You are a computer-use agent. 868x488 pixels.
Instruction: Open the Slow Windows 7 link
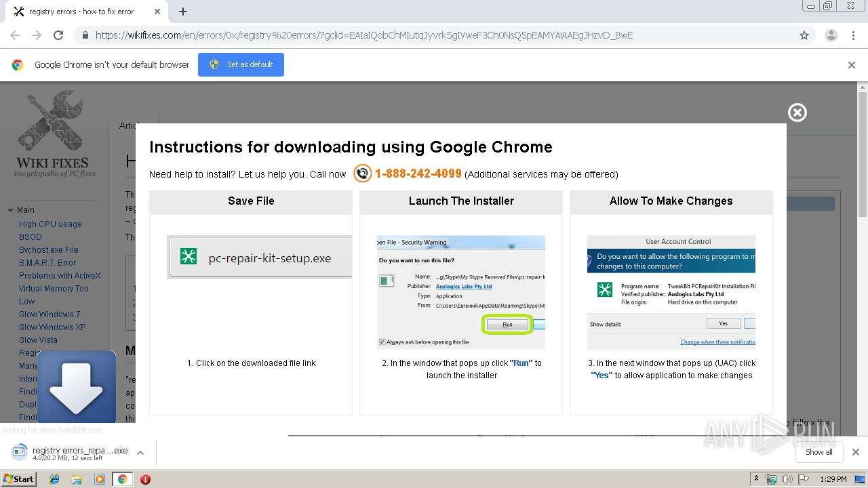coord(50,314)
